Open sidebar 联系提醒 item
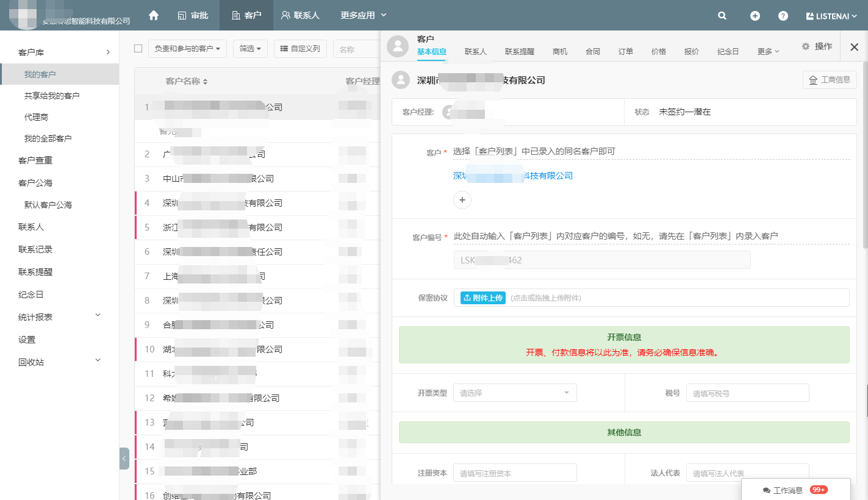The image size is (868, 500). click(x=35, y=272)
